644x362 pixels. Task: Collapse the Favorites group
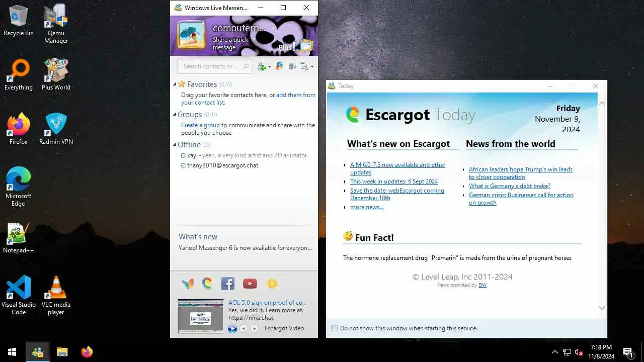coord(175,84)
